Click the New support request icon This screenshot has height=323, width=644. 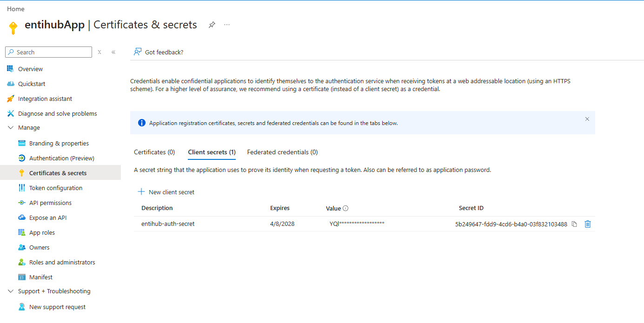point(21,307)
